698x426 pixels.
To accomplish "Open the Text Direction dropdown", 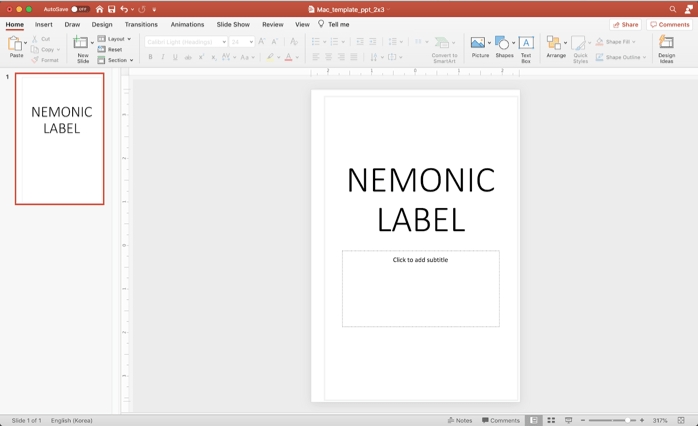I will coord(377,57).
